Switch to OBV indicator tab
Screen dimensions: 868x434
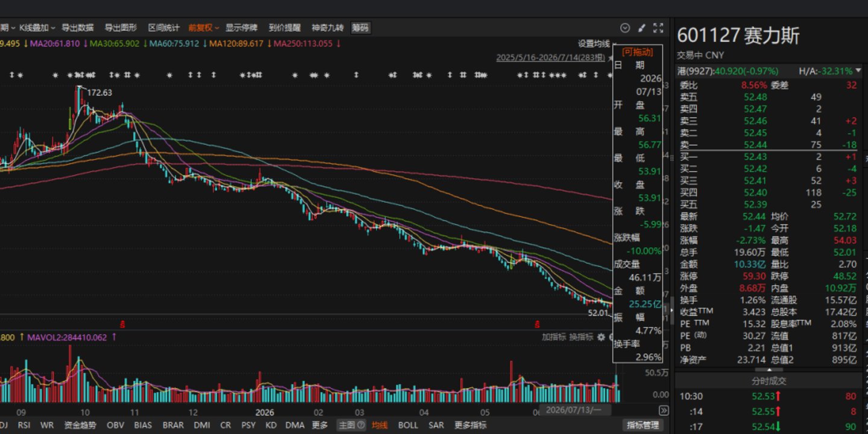tap(115, 425)
